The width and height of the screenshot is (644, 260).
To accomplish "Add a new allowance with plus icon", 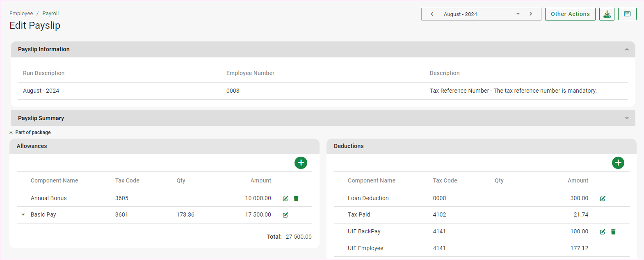I will pos(301,163).
